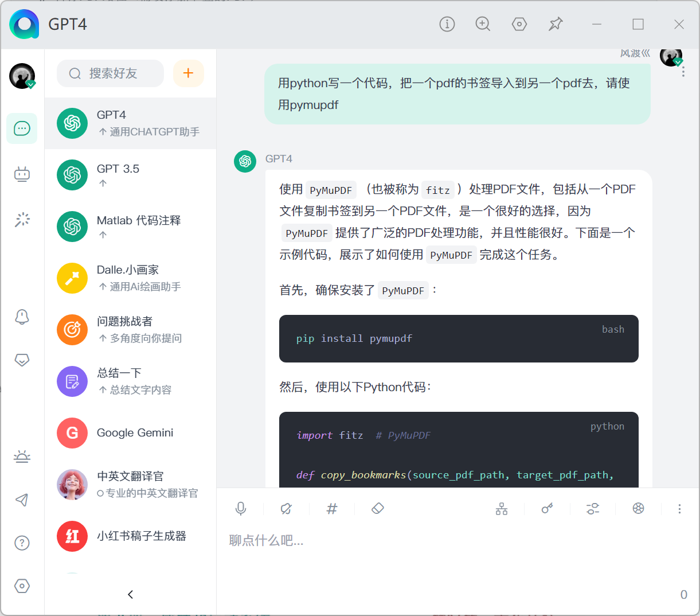
Task: Open sidebar settings hexagon at bottom
Action: [x=22, y=586]
